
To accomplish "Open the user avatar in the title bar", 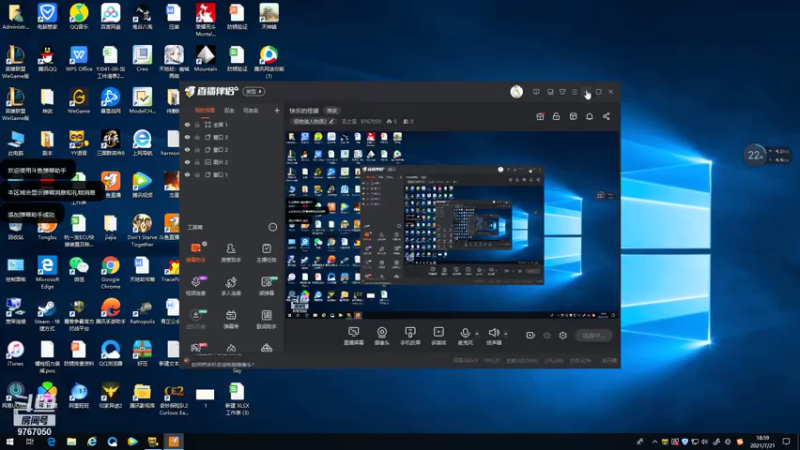I will (x=516, y=92).
